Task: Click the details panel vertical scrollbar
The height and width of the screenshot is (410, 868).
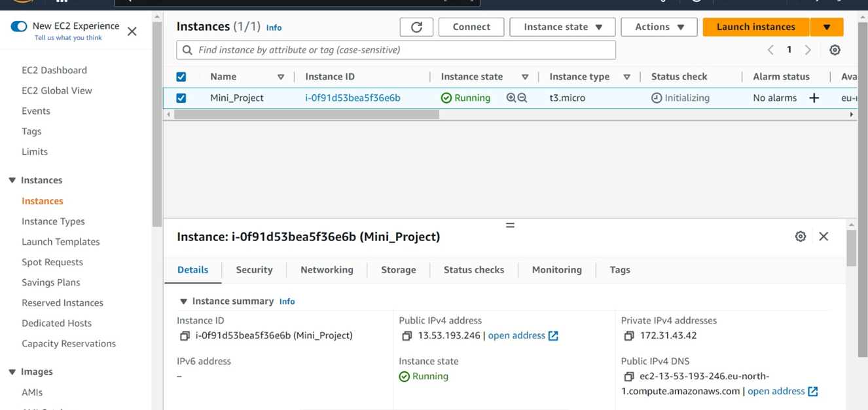Action: (851, 248)
